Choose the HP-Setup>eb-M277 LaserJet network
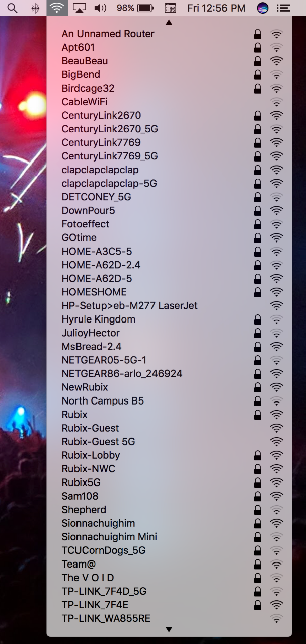 point(169,306)
